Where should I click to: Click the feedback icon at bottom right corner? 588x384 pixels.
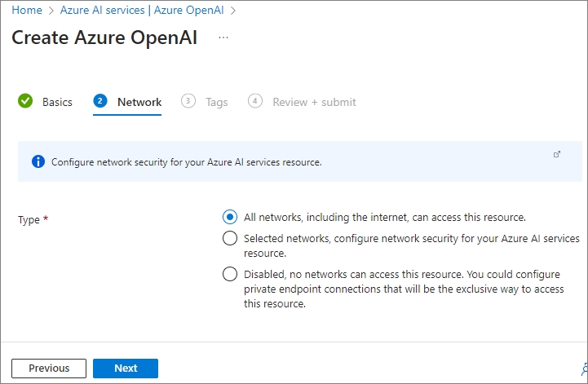pos(584,369)
